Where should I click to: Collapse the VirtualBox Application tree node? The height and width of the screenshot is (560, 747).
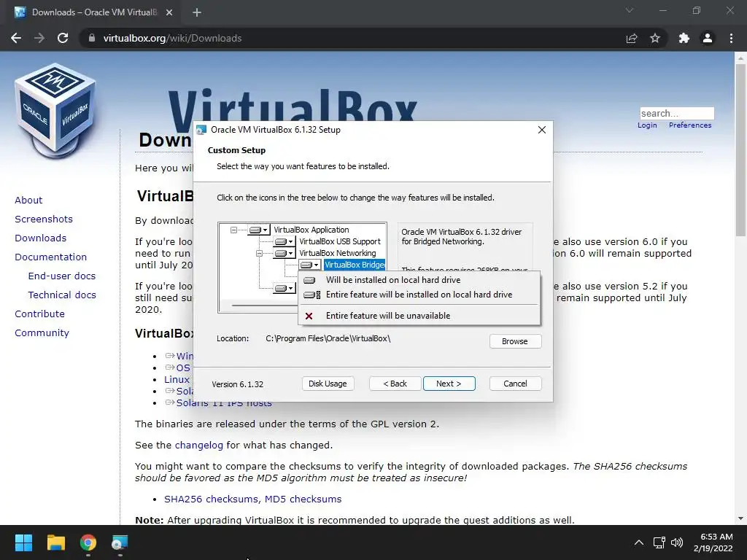233,230
